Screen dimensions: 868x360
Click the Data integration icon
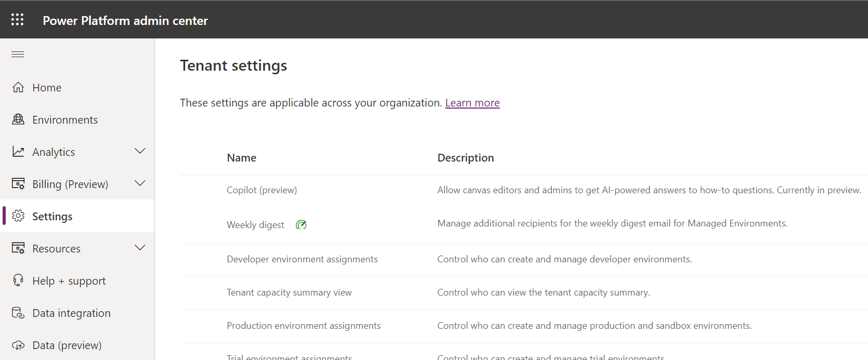pyautogui.click(x=18, y=313)
